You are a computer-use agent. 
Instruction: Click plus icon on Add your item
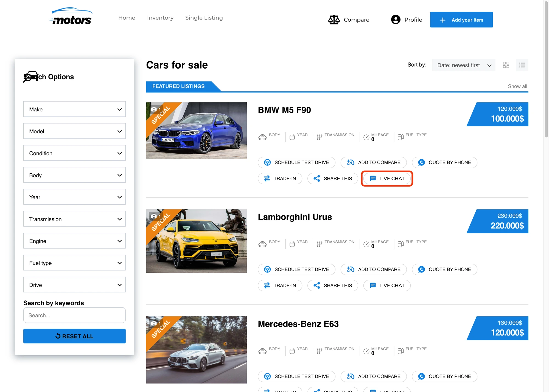pyautogui.click(x=442, y=20)
